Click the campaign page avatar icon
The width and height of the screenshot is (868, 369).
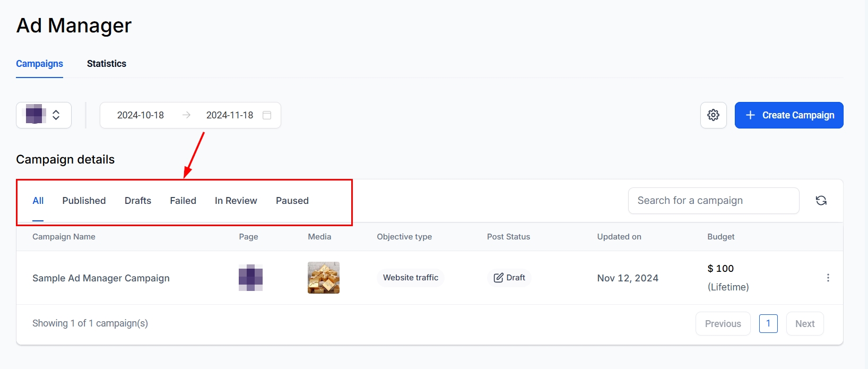pyautogui.click(x=250, y=278)
